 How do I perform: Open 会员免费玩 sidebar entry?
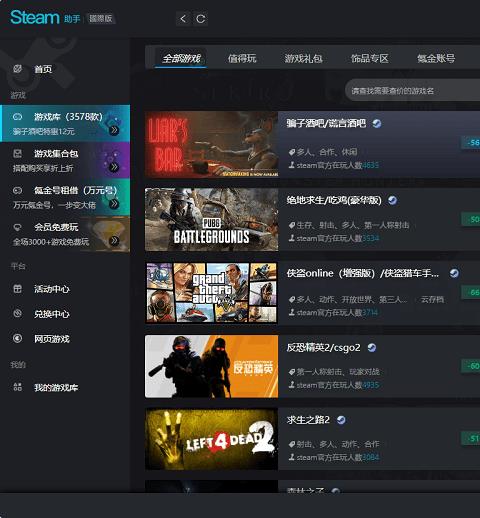(x=65, y=234)
